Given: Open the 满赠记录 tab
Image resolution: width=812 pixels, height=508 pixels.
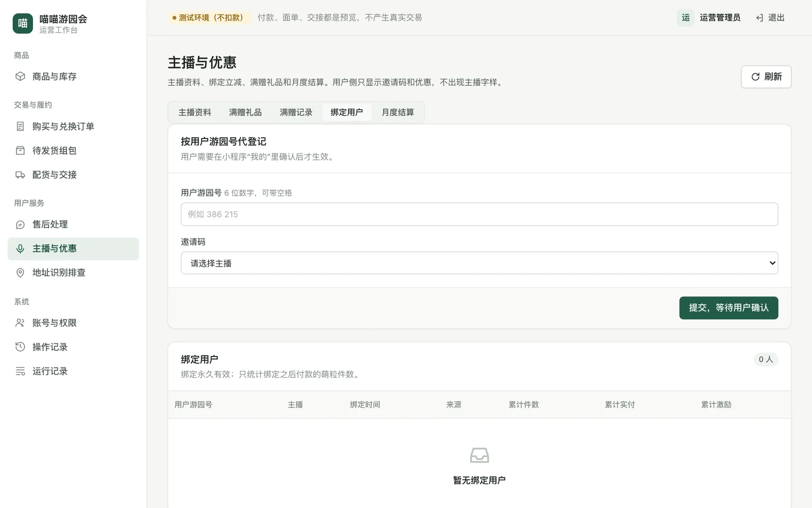Looking at the screenshot, I should tap(296, 112).
